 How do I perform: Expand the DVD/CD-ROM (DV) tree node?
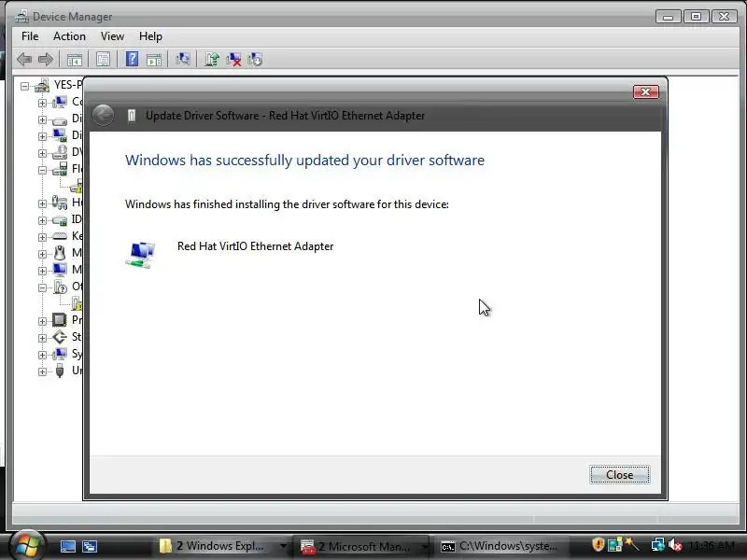(42, 153)
